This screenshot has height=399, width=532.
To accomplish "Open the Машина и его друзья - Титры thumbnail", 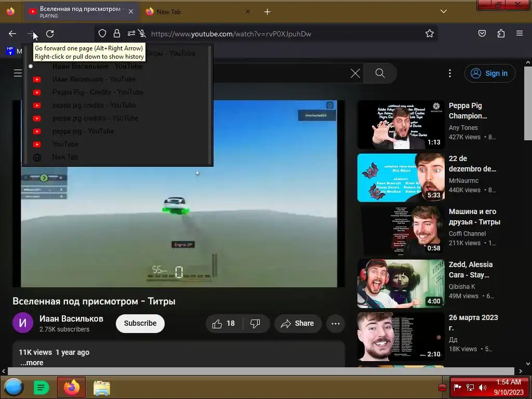I will (x=401, y=230).
